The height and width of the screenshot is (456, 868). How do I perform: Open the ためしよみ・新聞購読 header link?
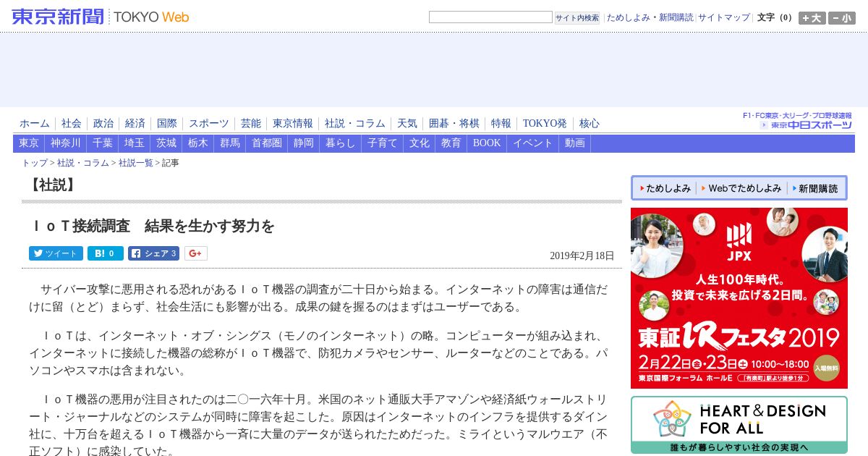650,17
